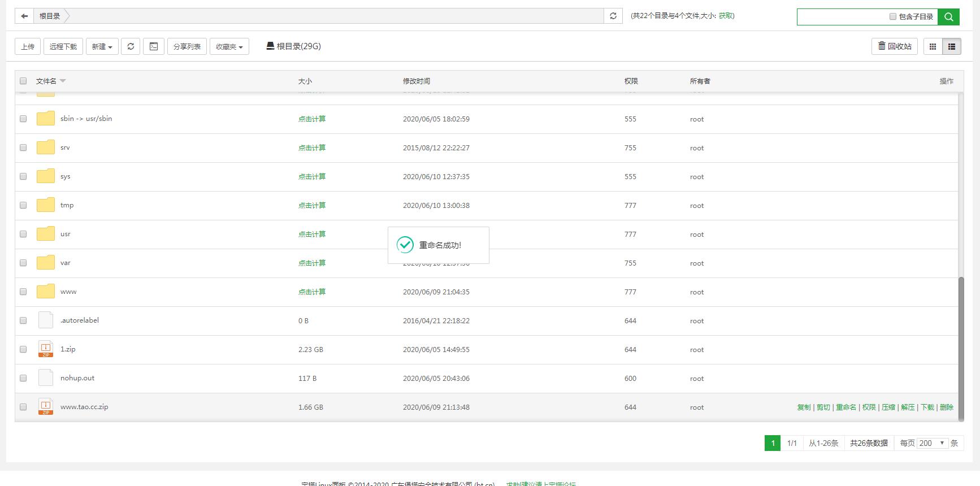
Task: Switch to grid view icon
Action: click(933, 46)
